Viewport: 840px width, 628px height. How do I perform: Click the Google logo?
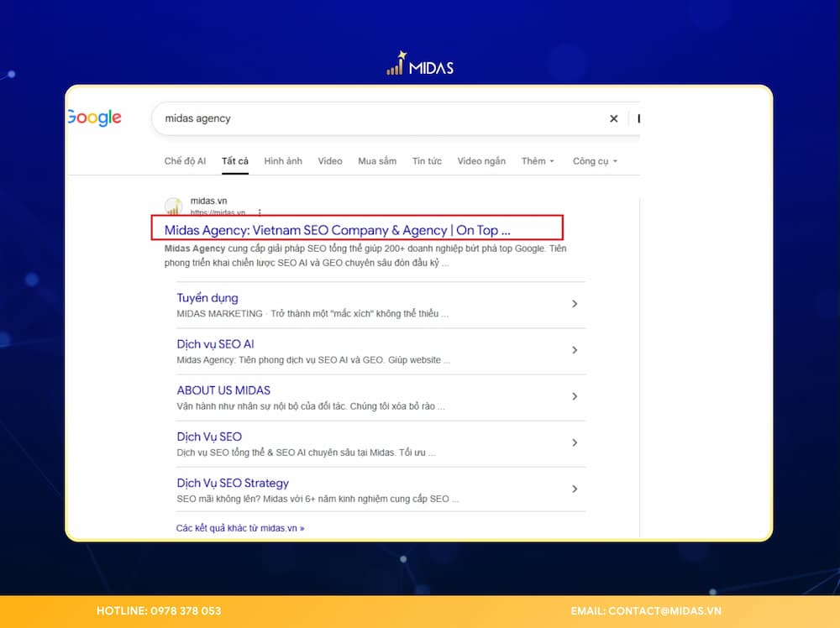tap(95, 118)
